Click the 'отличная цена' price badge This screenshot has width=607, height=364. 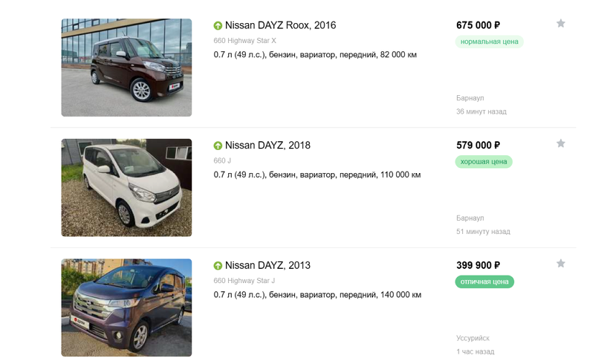[484, 282]
